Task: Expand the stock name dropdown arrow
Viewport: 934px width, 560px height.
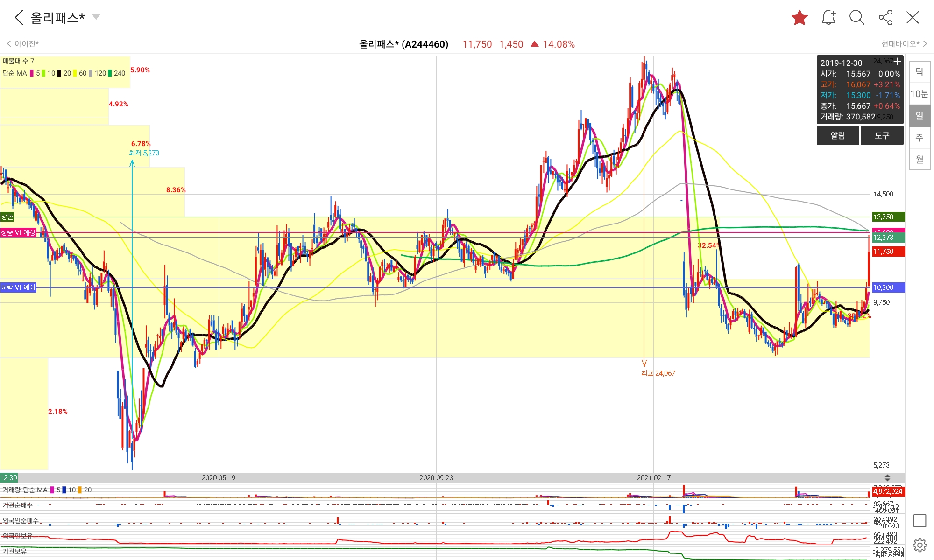Action: click(x=96, y=17)
